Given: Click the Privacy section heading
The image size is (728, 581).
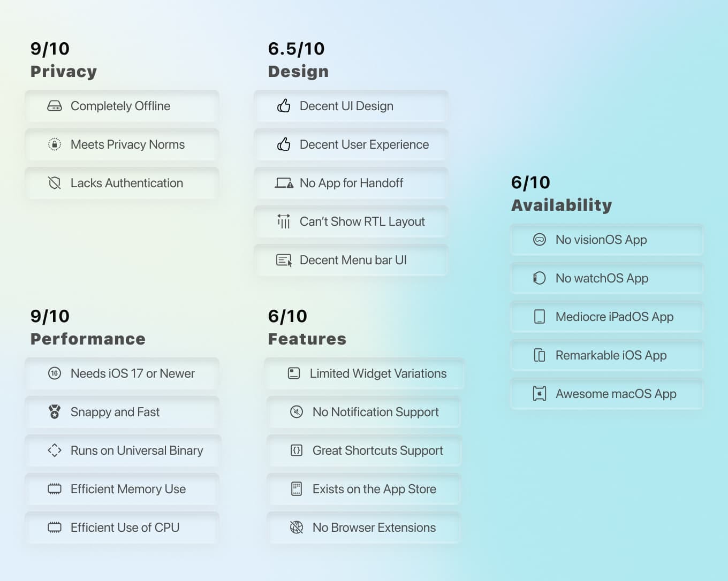Looking at the screenshot, I should 64,72.
